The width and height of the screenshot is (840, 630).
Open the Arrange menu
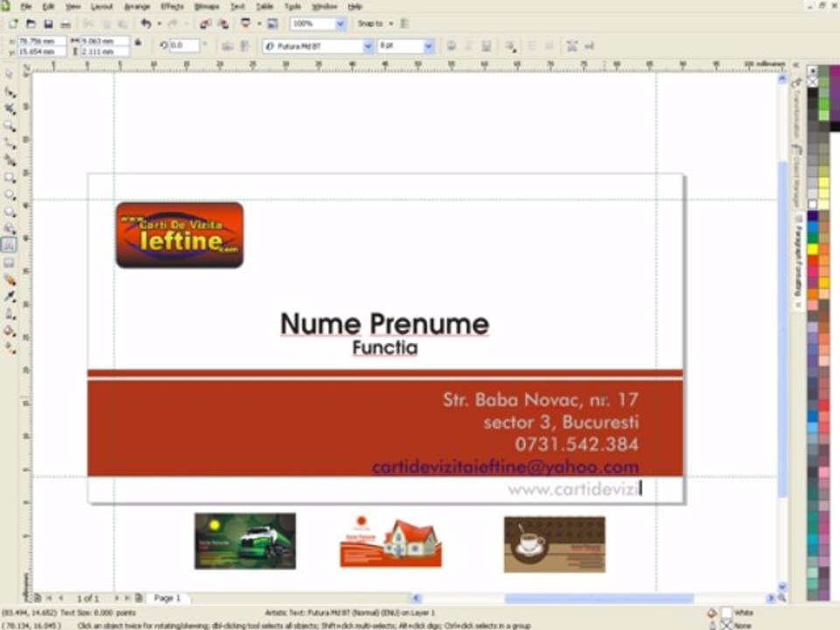[137, 6]
